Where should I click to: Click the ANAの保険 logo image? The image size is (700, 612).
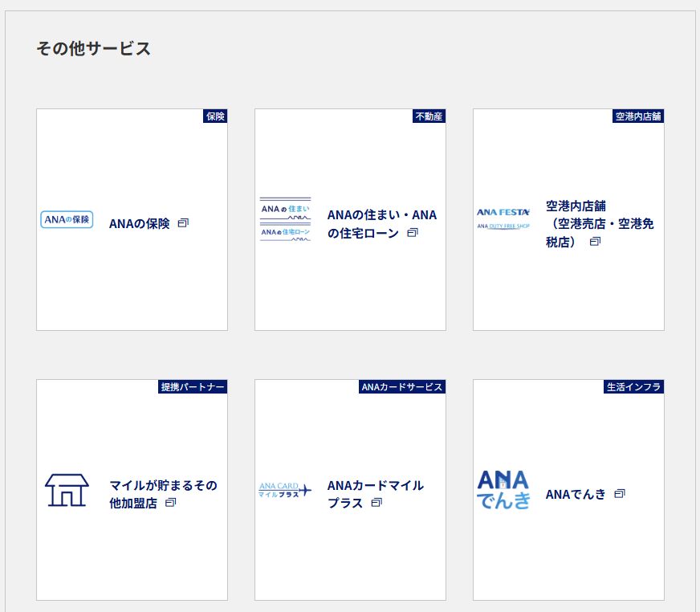[67, 219]
